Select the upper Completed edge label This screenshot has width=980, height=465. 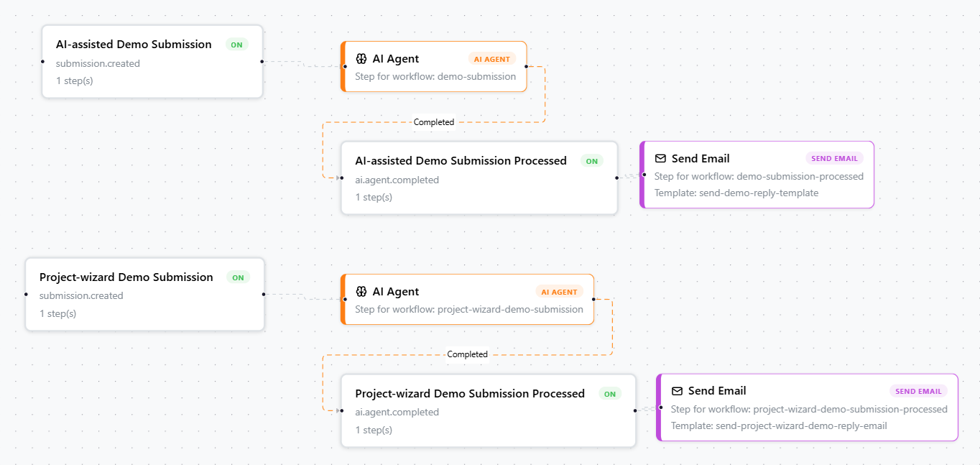click(x=434, y=122)
